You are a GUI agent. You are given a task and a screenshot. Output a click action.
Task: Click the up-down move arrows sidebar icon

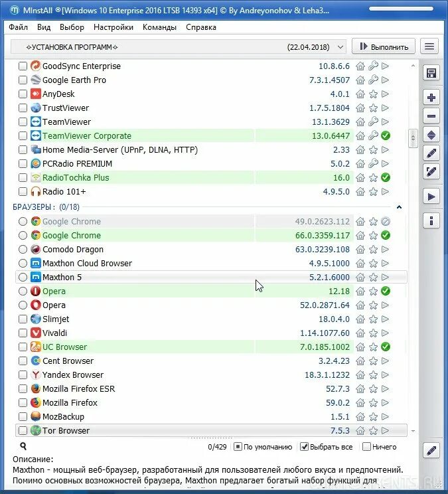pos(431,135)
